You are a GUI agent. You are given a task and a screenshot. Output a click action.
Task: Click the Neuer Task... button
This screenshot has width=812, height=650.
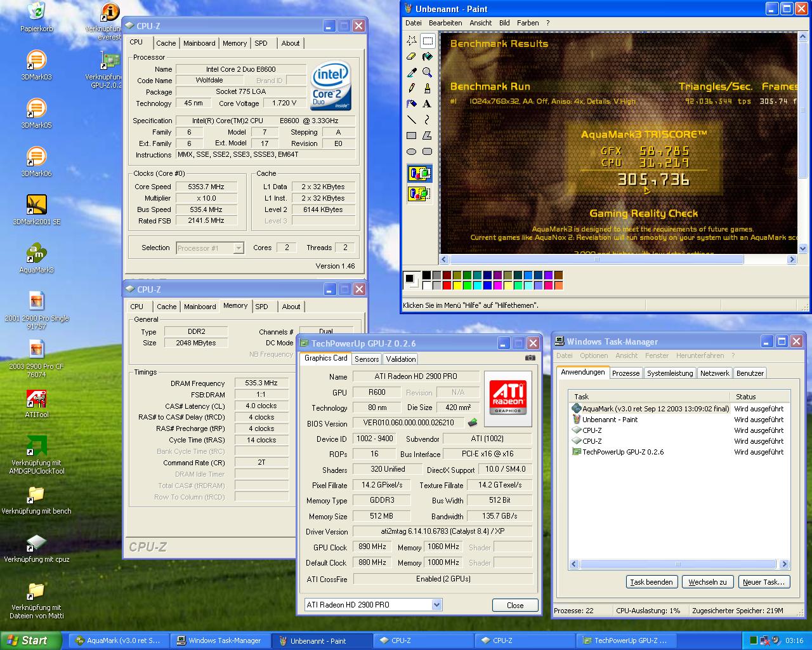click(764, 581)
